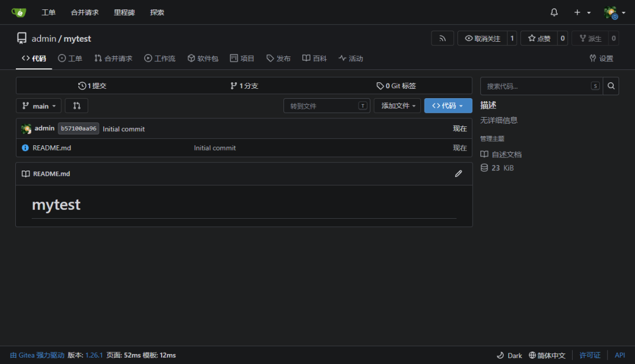The image size is (635, 364).
Task: Open the README.md file link
Action: [x=52, y=148]
